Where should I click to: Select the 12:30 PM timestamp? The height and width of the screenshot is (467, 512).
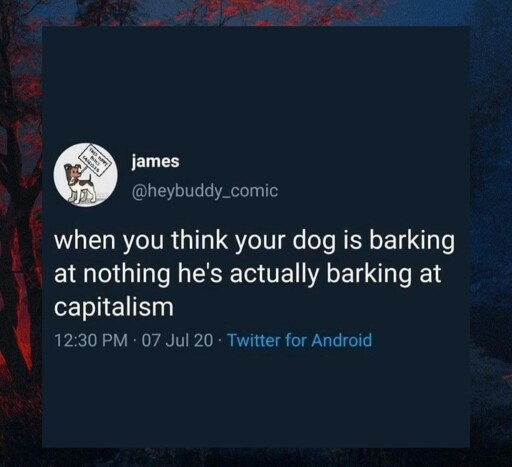(x=91, y=340)
